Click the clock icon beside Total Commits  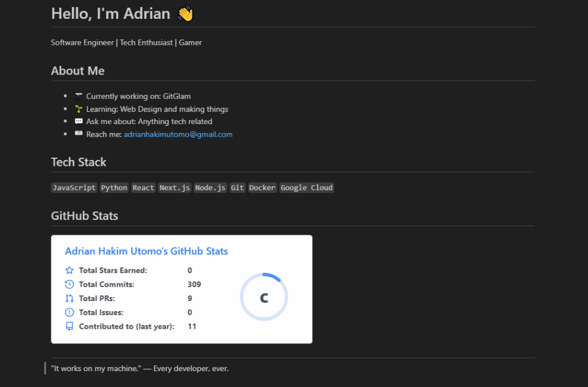tap(69, 285)
